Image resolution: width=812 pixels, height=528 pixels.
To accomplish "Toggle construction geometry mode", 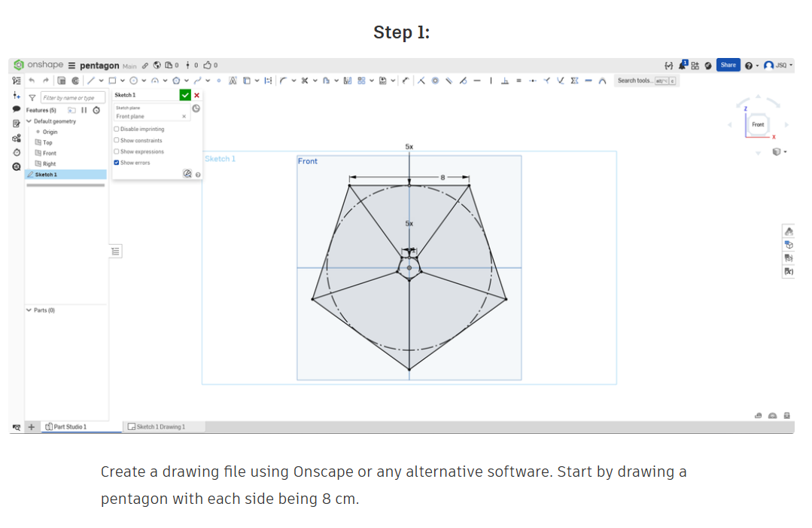I will coord(268,81).
